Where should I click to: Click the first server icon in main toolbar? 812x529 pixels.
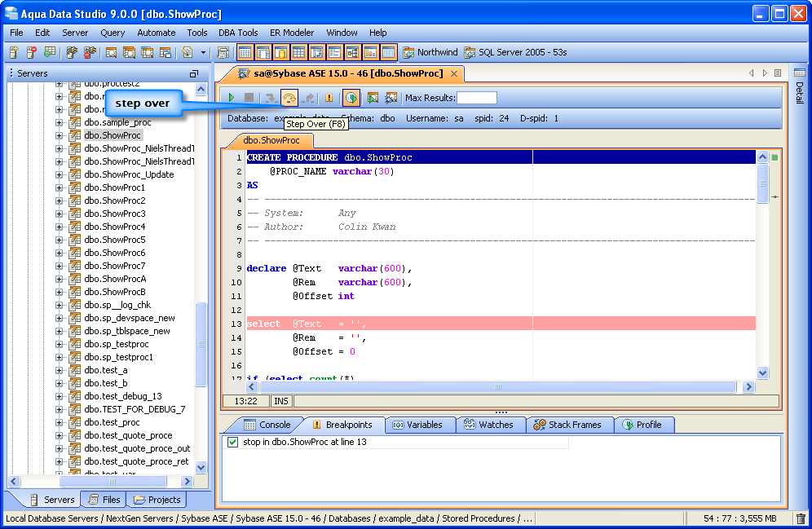[x=15, y=52]
